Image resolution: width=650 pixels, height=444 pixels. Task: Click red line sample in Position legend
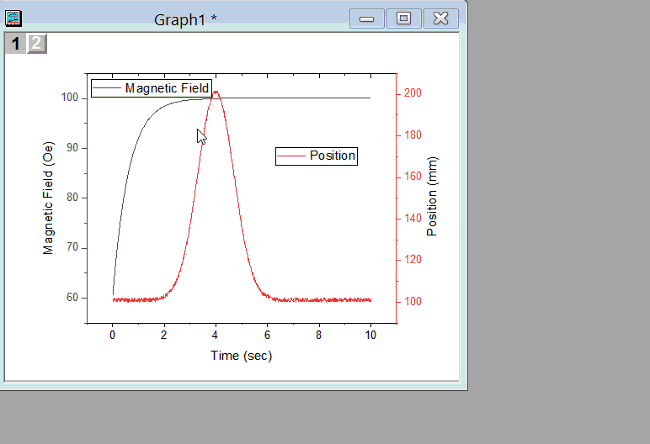291,156
